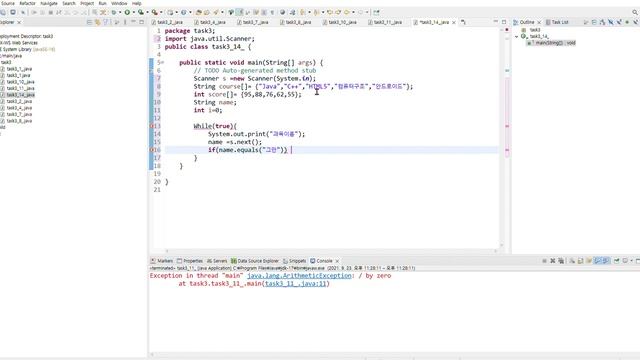This screenshot has width=640, height=360.
Task: Click the green Run button in toolbar
Action: click(127, 12)
